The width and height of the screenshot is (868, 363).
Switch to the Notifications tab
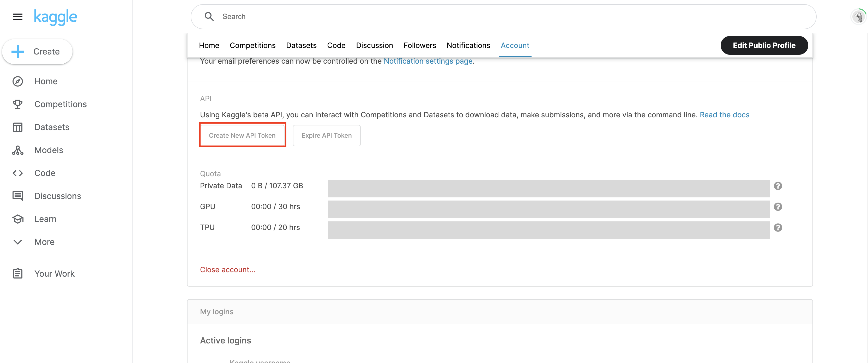(468, 45)
